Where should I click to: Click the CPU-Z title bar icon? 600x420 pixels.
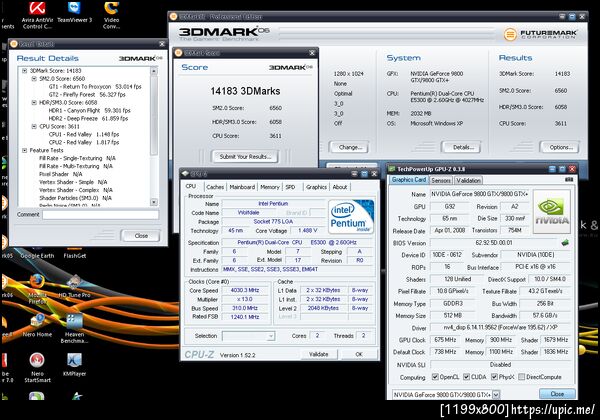point(185,174)
